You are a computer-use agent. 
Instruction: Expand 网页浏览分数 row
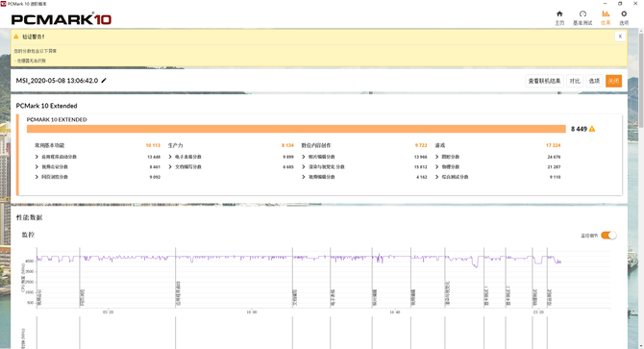(x=37, y=177)
